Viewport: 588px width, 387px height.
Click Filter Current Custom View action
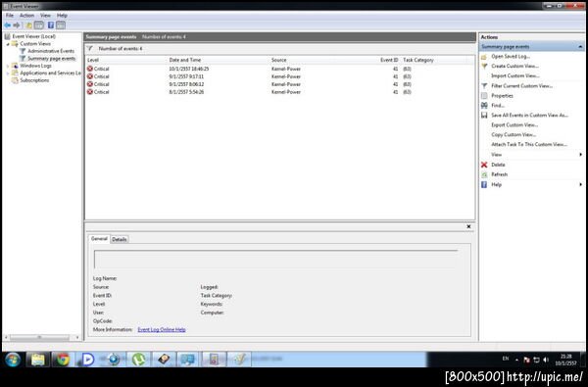point(521,86)
